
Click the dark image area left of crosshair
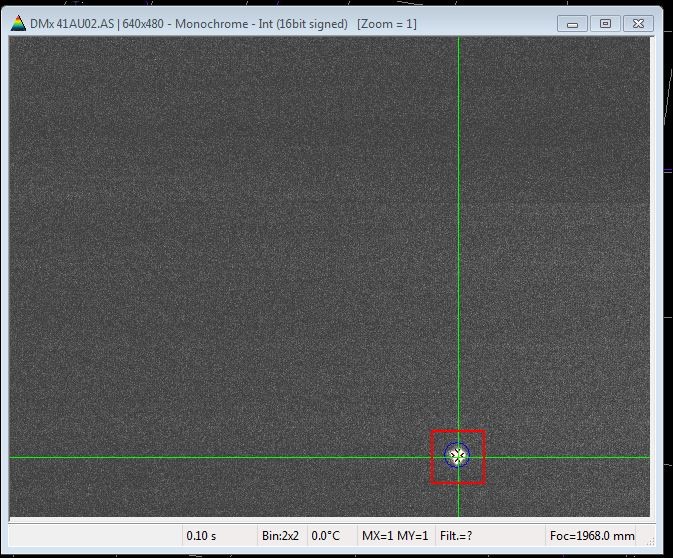(220, 250)
